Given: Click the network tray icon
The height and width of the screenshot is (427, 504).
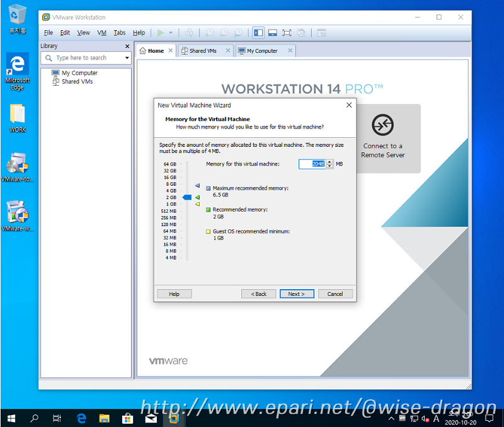Looking at the screenshot, I should [x=414, y=419].
